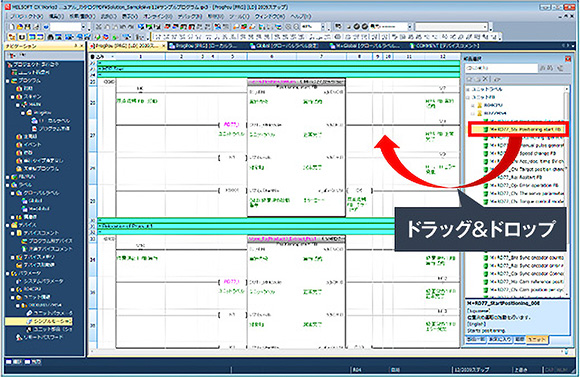This screenshot has height=377, width=580.
Task: Expand the R04CPU folder node
Action: [x=473, y=105]
